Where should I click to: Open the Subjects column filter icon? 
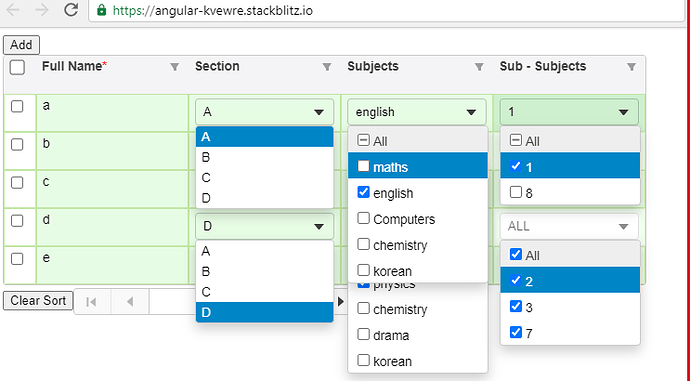(x=479, y=67)
